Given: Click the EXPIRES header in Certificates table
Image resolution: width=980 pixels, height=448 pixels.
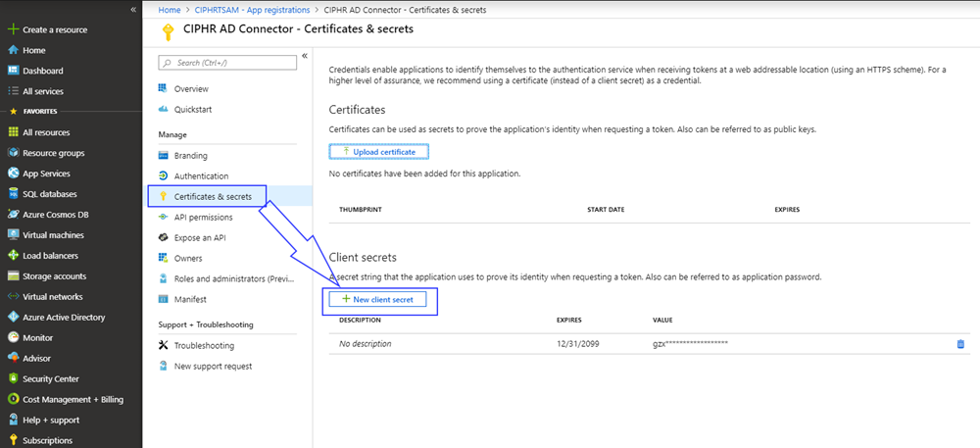Looking at the screenshot, I should click(x=787, y=210).
